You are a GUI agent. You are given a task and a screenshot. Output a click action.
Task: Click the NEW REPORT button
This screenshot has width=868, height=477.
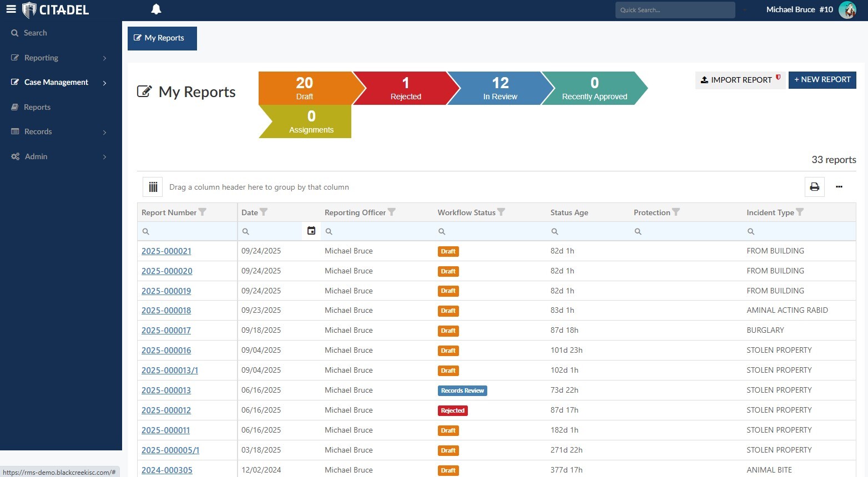[x=822, y=79]
